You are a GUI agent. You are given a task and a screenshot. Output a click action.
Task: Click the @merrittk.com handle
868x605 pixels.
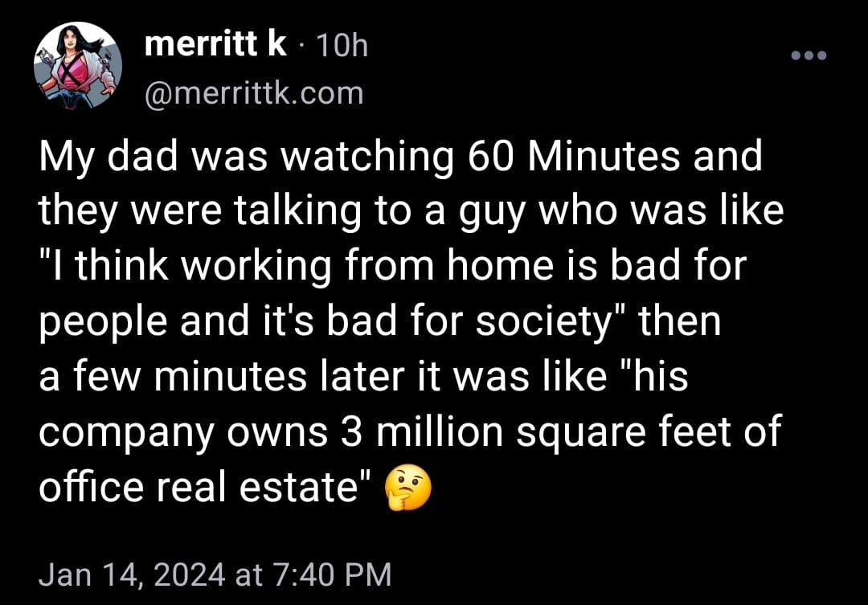(x=254, y=94)
